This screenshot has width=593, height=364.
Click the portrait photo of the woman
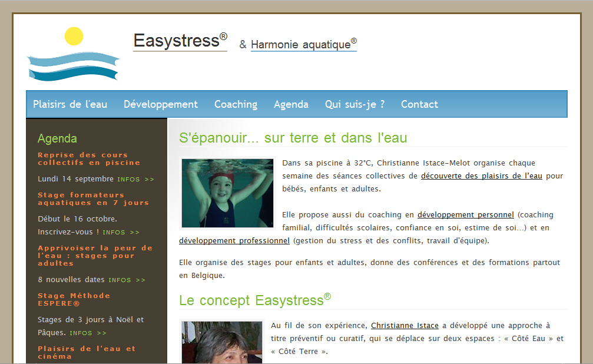(221, 342)
